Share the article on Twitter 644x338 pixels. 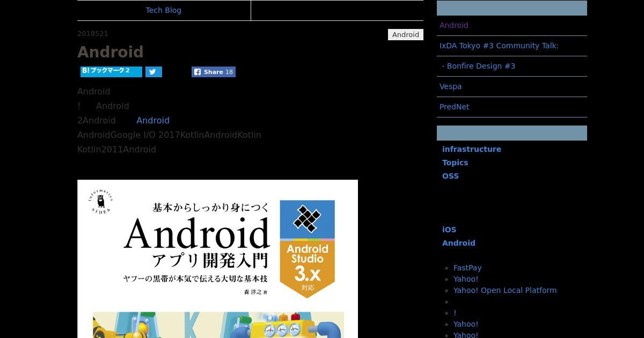(153, 72)
